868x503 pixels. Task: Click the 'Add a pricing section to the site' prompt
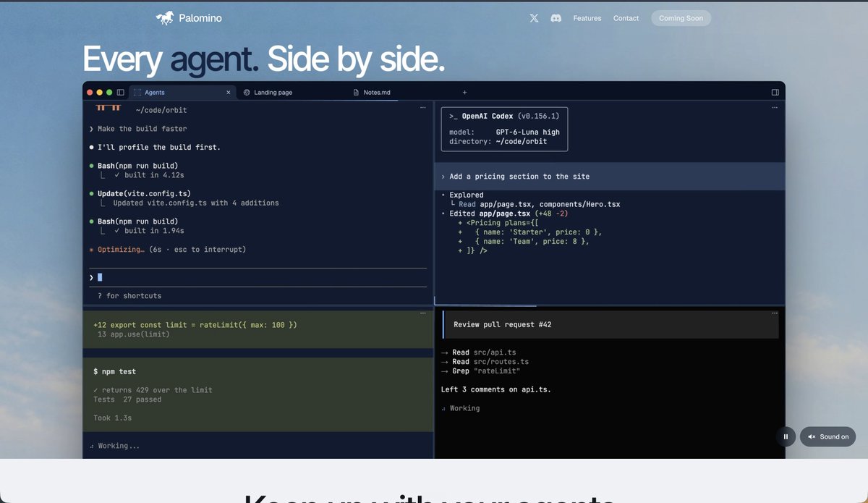610,177
